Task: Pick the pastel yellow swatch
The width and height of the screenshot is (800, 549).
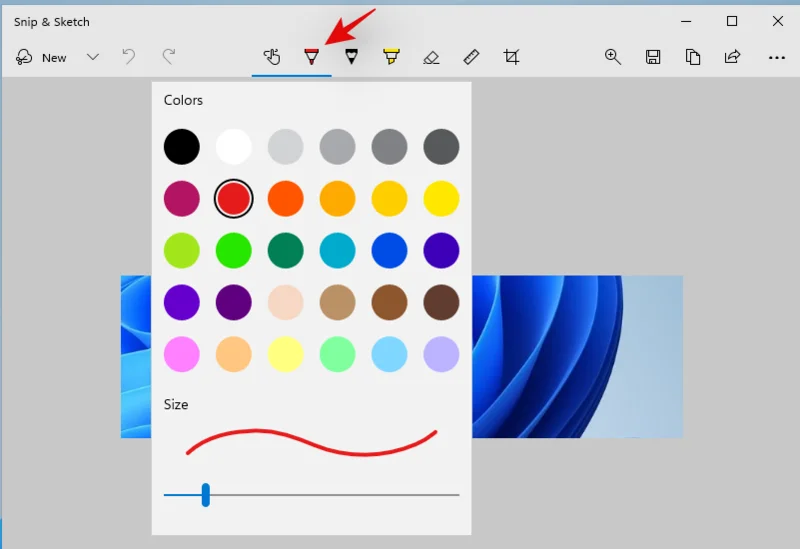Action: tap(286, 354)
